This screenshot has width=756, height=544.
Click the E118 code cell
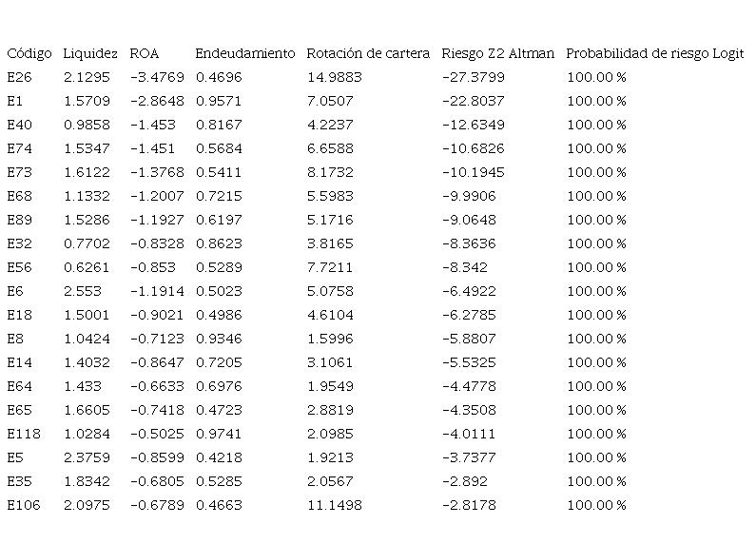click(23, 434)
